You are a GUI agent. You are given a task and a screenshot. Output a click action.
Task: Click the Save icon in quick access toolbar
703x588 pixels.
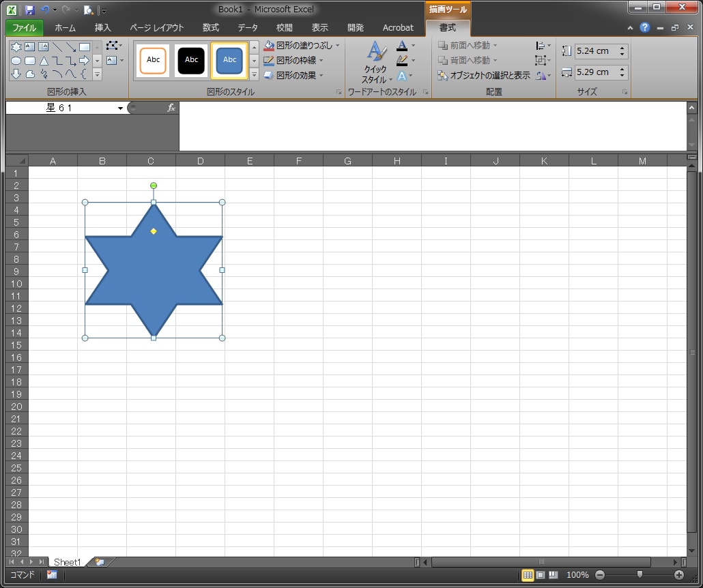point(29,10)
